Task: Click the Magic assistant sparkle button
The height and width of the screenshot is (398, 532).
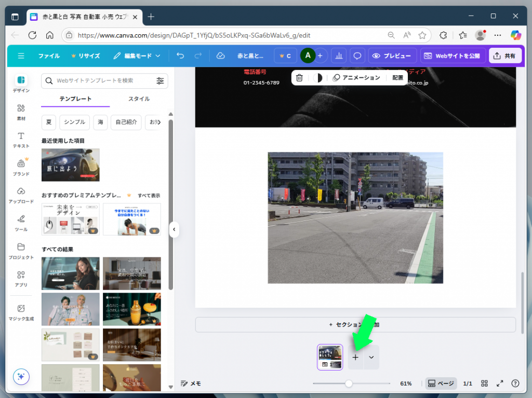Action: point(21,377)
